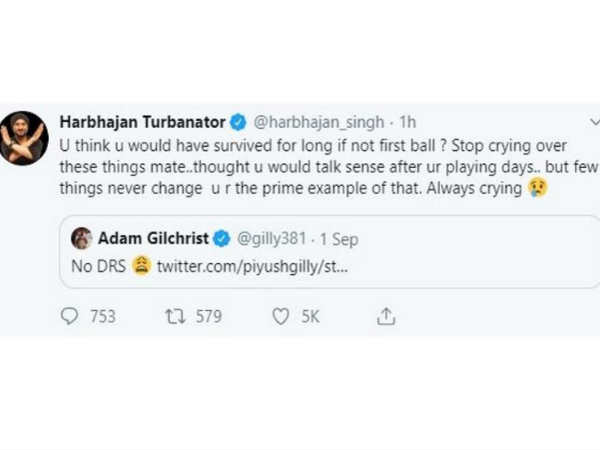Click the reply speech bubble icon
Viewport: 600px width, 450px height.
pos(69,317)
